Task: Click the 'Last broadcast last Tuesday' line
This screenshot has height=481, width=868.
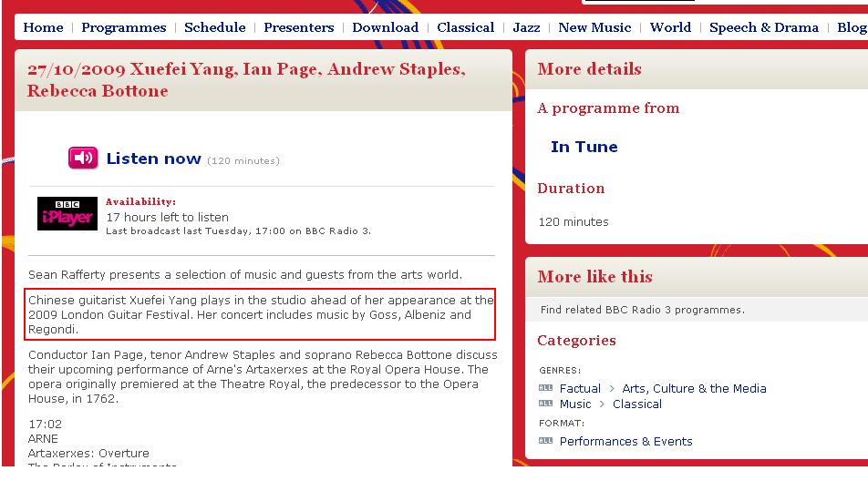Action: point(239,231)
